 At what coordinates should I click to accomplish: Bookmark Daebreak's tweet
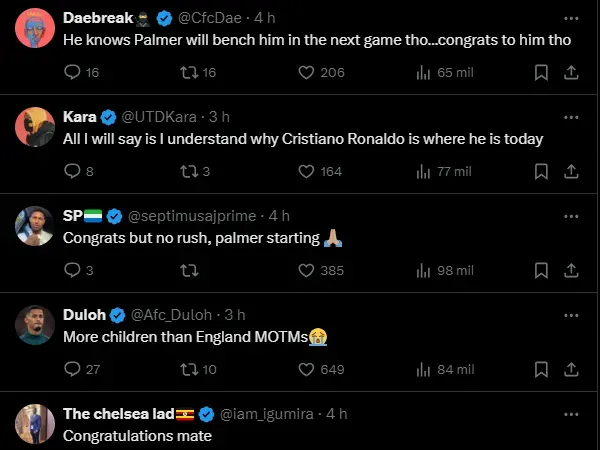pyautogui.click(x=541, y=72)
